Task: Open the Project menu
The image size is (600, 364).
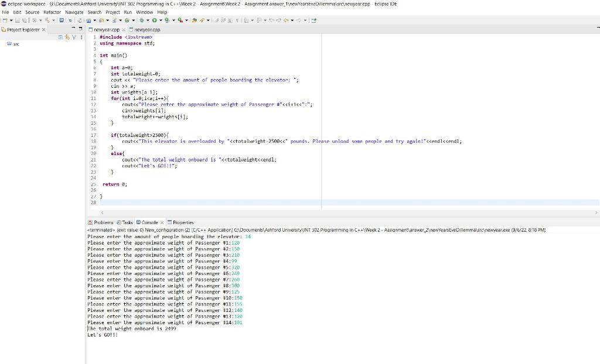Action: click(112, 12)
